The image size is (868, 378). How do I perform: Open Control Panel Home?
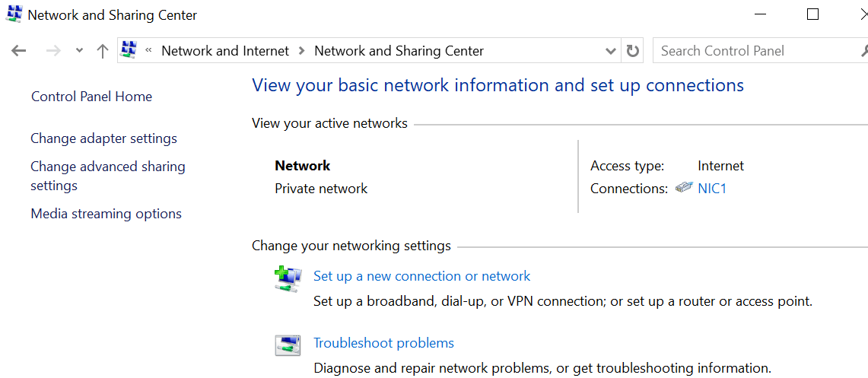tap(91, 97)
